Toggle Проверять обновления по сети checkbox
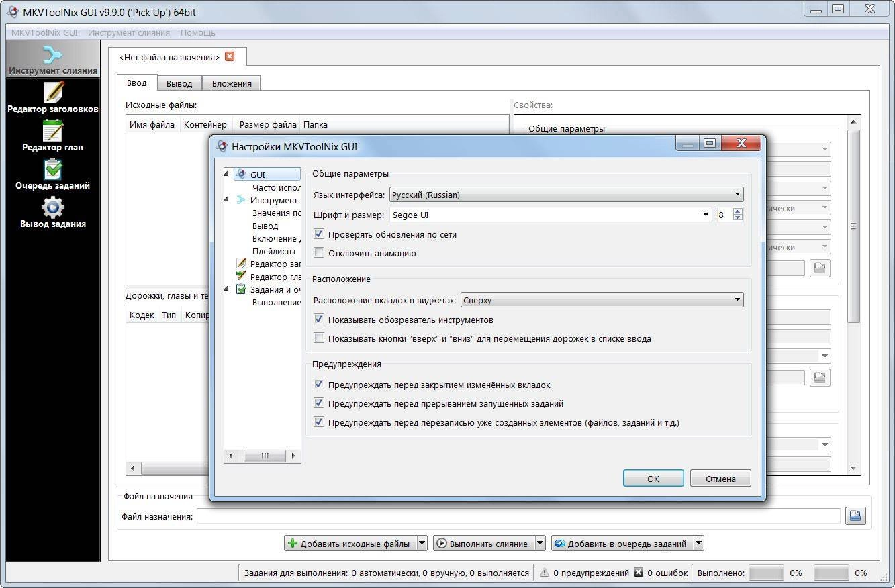The height and width of the screenshot is (588, 895). tap(319, 234)
